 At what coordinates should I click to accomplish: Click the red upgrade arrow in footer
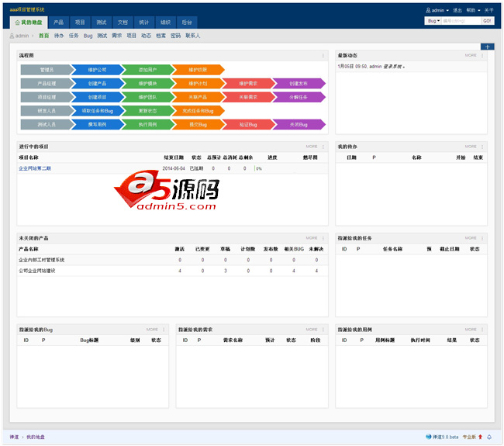click(x=481, y=437)
